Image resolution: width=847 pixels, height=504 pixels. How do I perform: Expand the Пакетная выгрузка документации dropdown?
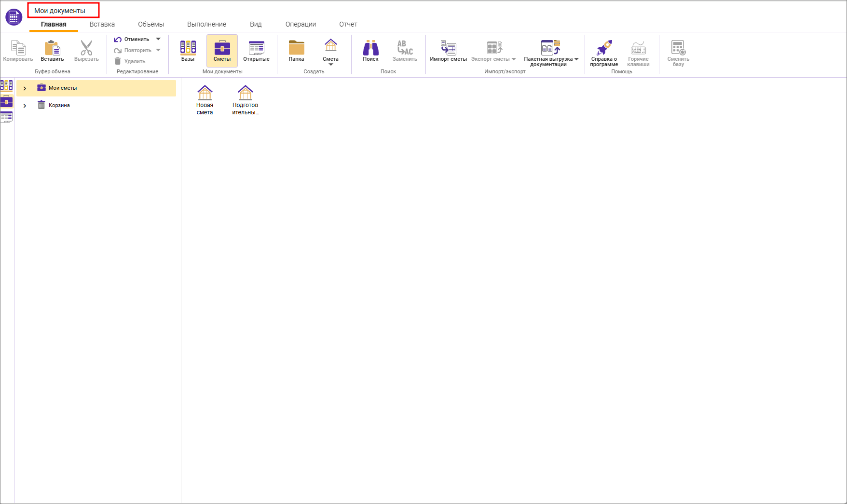click(x=576, y=59)
